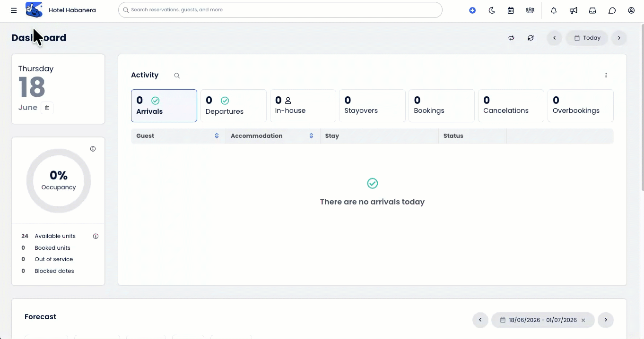Click the Available units label
This screenshot has width=644, height=339.
click(x=55, y=236)
